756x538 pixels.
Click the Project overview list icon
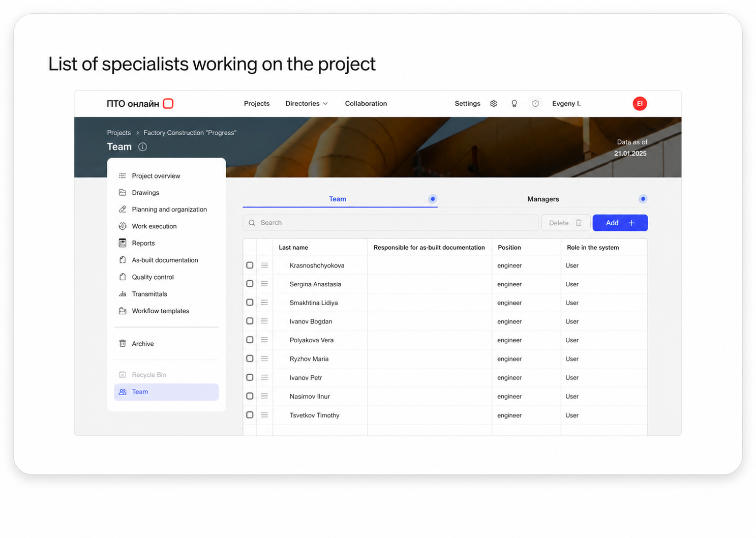(123, 176)
